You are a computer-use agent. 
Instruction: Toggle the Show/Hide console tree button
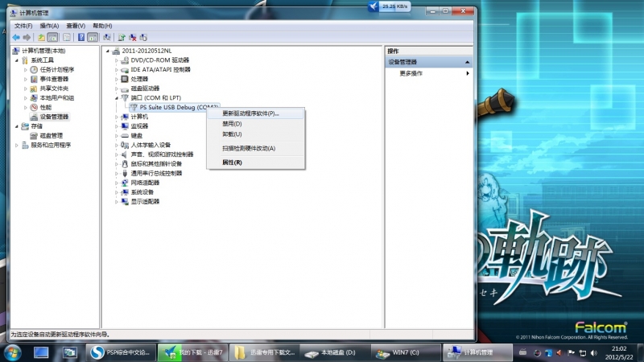[52, 37]
